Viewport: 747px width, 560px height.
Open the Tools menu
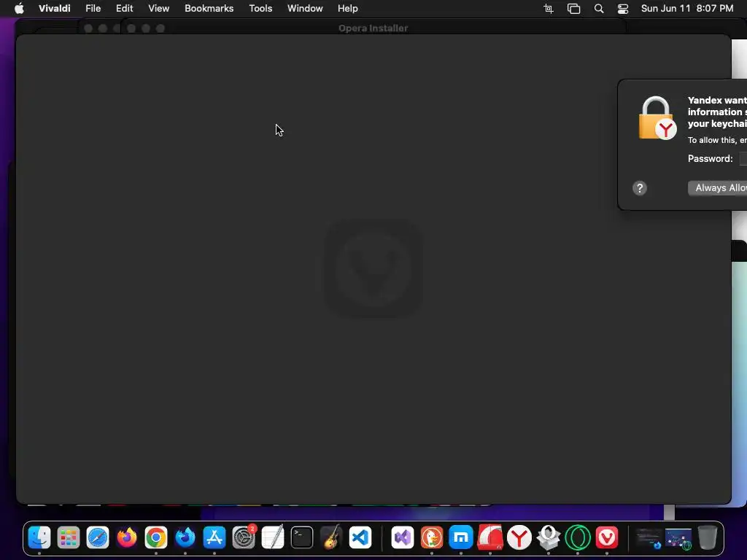click(260, 9)
